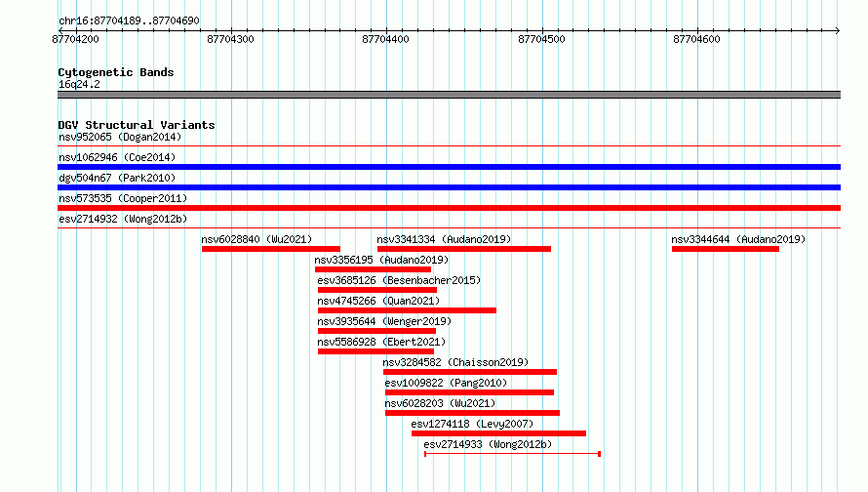Screen dimensions: 868x492
Task: Open variant nsv4745266 (Quan2021) label
Action: tap(378, 301)
